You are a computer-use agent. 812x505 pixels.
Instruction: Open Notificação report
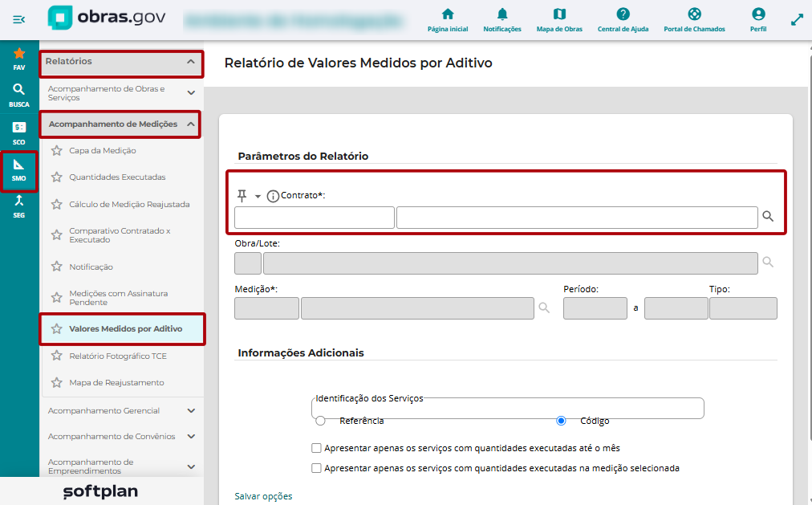(x=91, y=267)
